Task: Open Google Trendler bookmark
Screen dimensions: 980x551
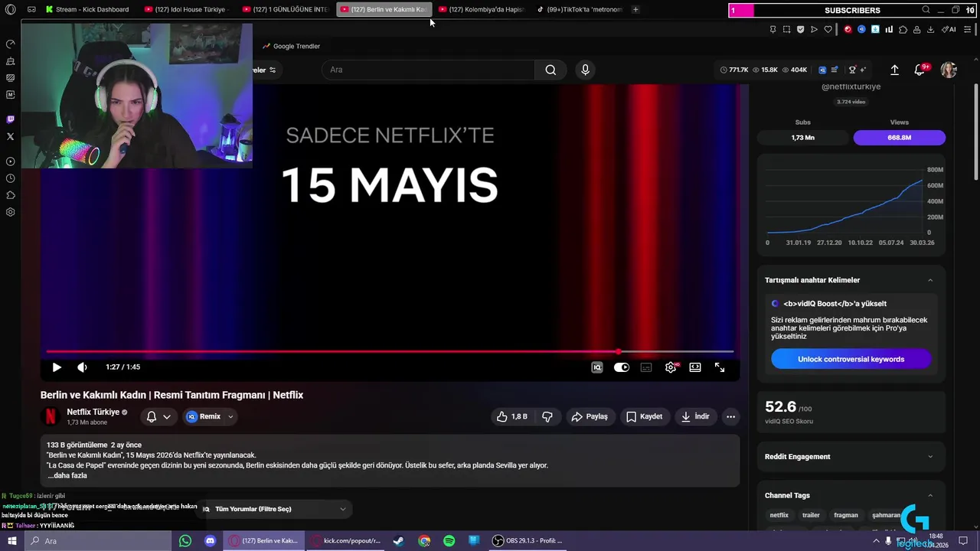Action: pyautogui.click(x=291, y=46)
